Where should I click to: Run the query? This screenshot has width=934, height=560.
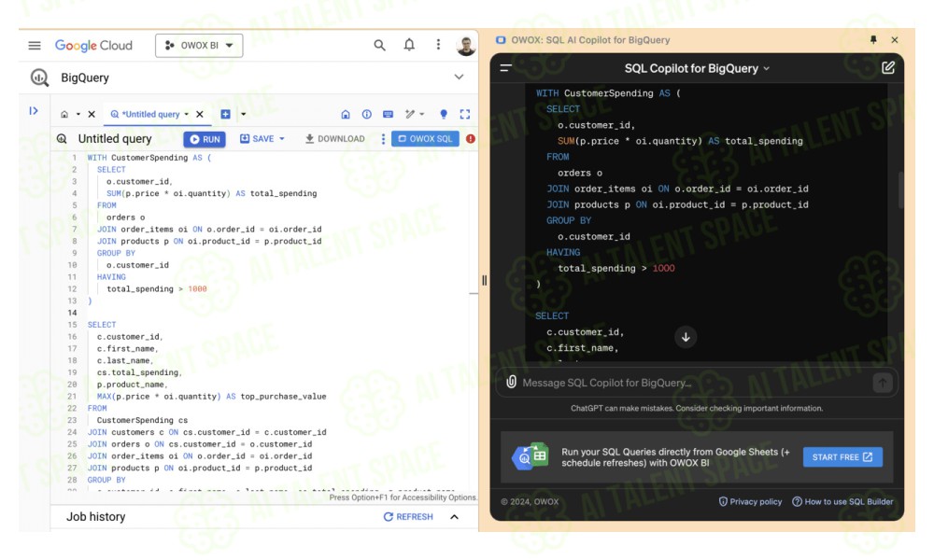pos(205,139)
